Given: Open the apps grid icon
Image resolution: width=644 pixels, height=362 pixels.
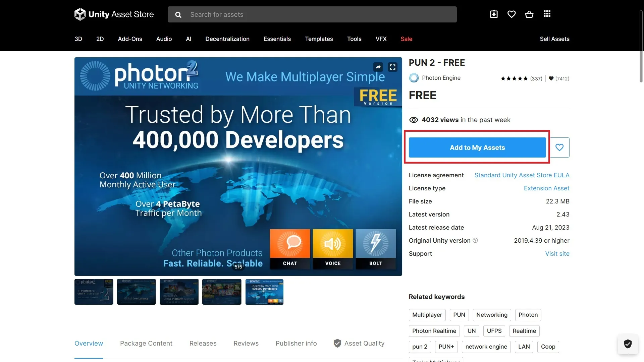Looking at the screenshot, I should (547, 14).
